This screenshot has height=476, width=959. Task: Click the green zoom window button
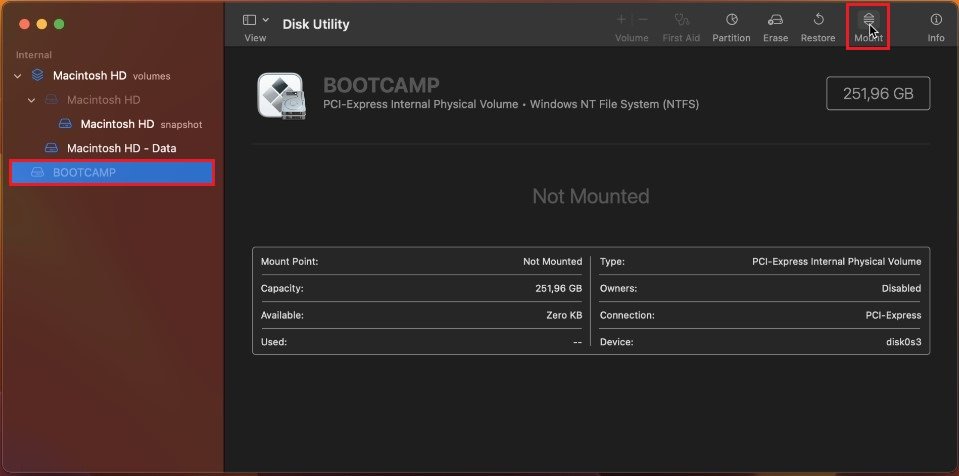(x=59, y=23)
